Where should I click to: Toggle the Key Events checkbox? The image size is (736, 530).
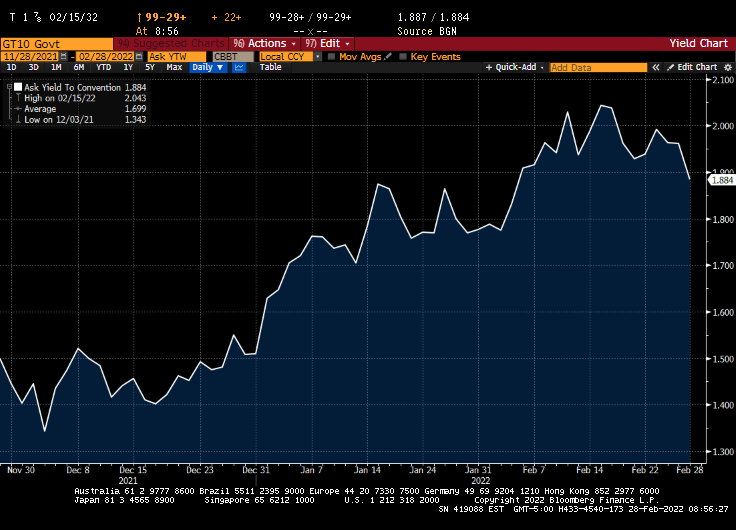(403, 56)
